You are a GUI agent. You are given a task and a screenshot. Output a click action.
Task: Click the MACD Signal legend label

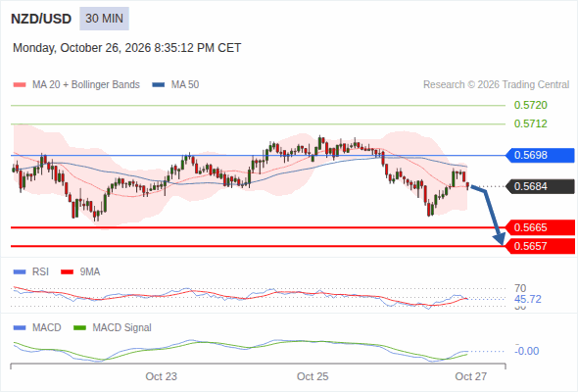click(x=122, y=328)
